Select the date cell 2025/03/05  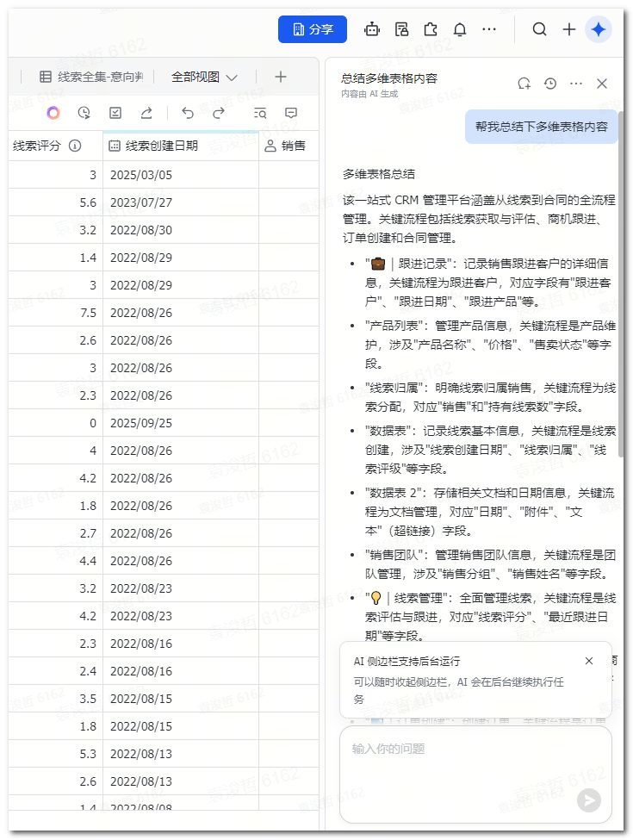tap(181, 175)
